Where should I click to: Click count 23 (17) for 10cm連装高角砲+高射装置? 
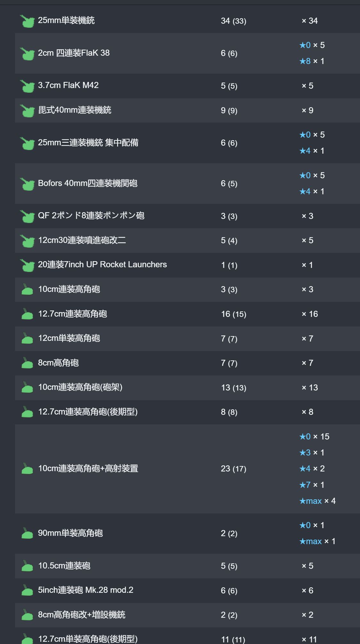point(233,469)
